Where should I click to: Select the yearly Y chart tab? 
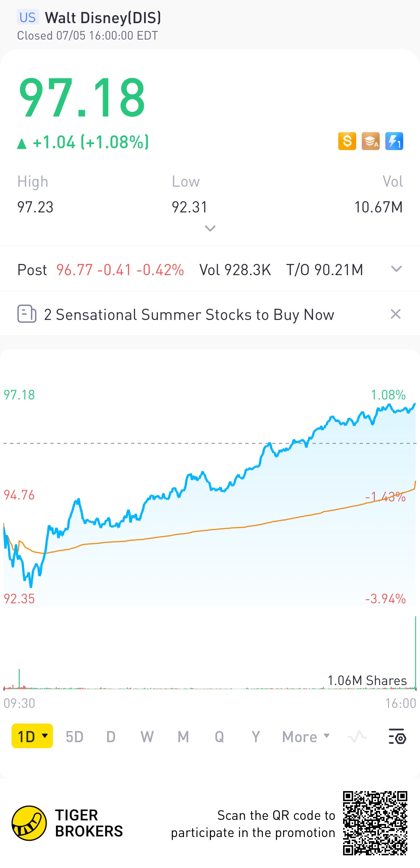click(256, 737)
